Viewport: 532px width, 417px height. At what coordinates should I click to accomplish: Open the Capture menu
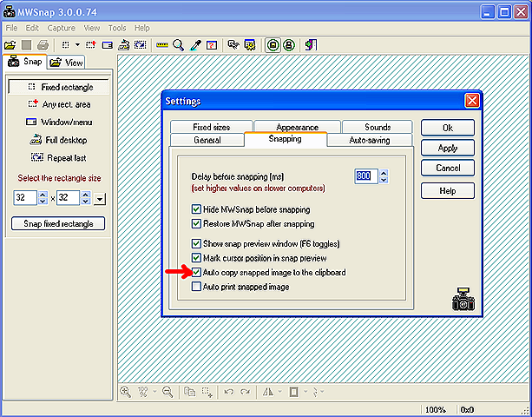62,28
